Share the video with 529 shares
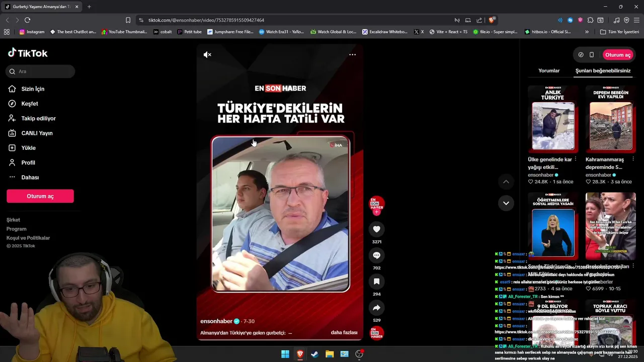644x362 pixels. point(376,308)
